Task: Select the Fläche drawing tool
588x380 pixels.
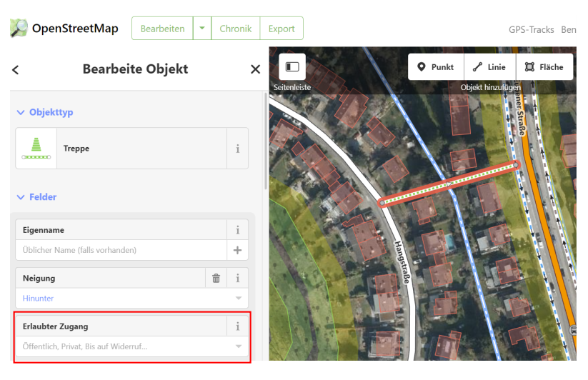Action: (x=544, y=67)
